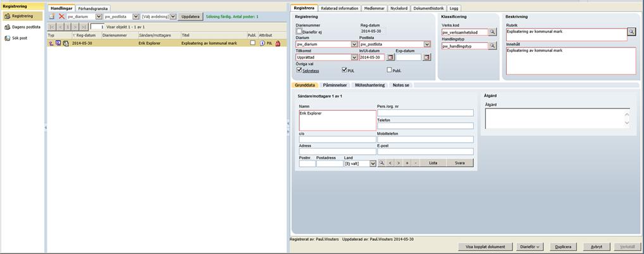Click the second Typ icon in the Erik Explorer row

tap(58, 43)
